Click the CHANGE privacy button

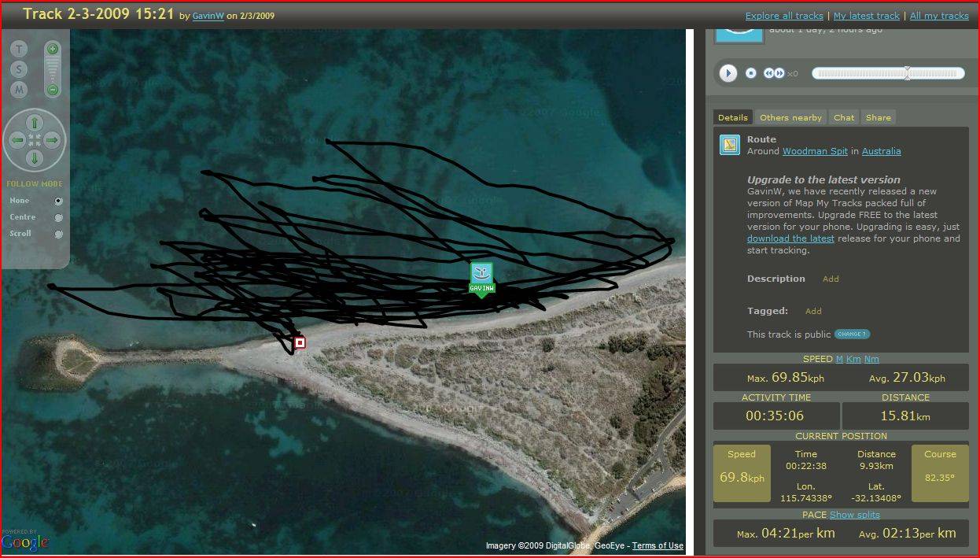(x=852, y=334)
